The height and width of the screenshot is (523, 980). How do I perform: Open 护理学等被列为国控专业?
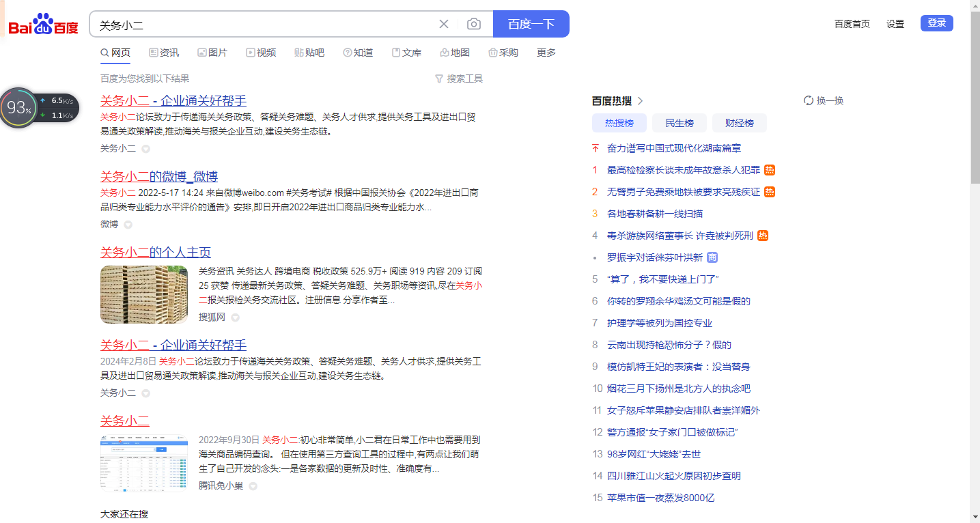point(660,323)
